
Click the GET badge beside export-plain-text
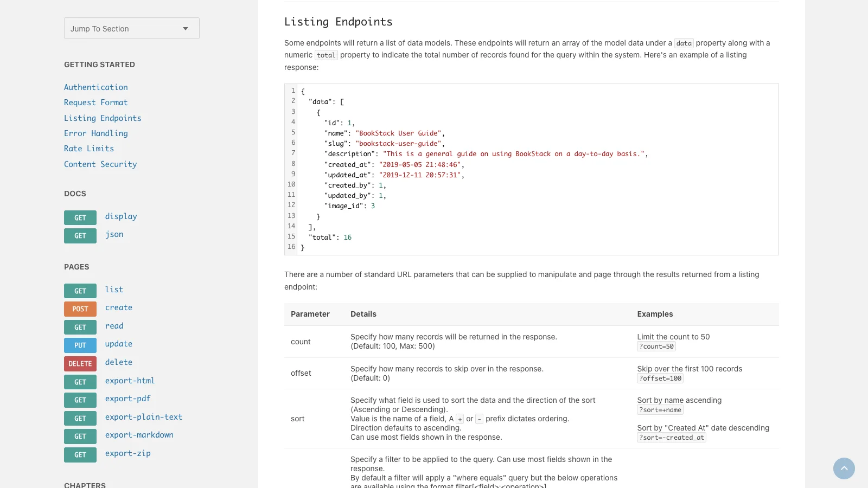[80, 419]
